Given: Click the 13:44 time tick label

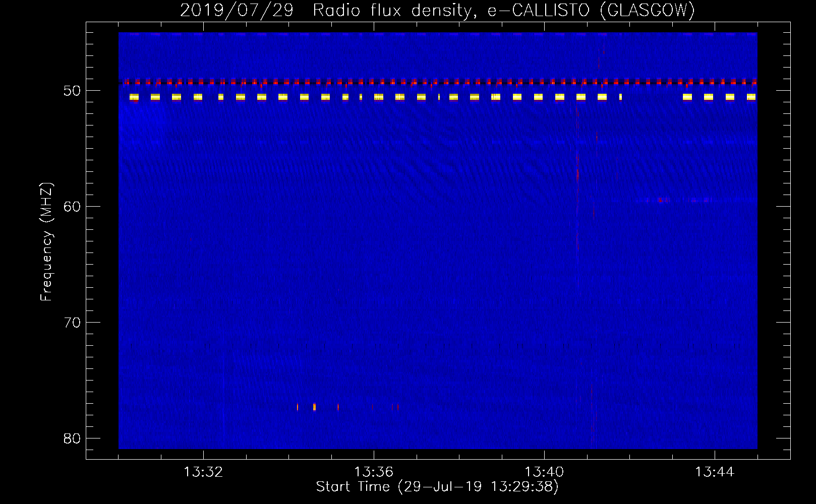Looking at the screenshot, I should point(715,472).
